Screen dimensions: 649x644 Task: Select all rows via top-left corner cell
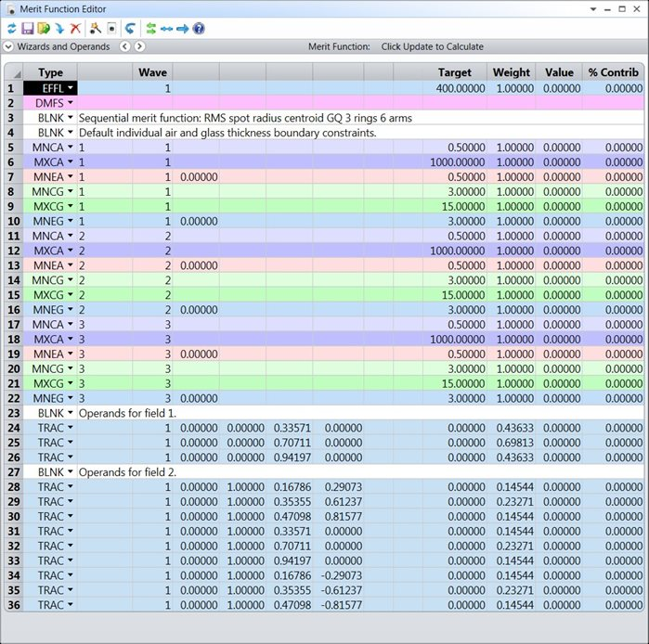pos(14,72)
